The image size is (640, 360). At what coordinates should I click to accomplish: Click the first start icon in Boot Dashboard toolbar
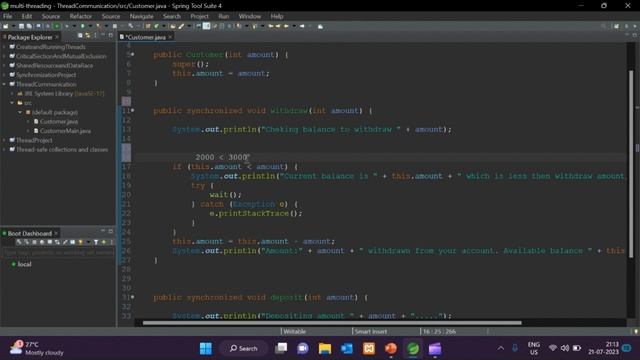19,242
